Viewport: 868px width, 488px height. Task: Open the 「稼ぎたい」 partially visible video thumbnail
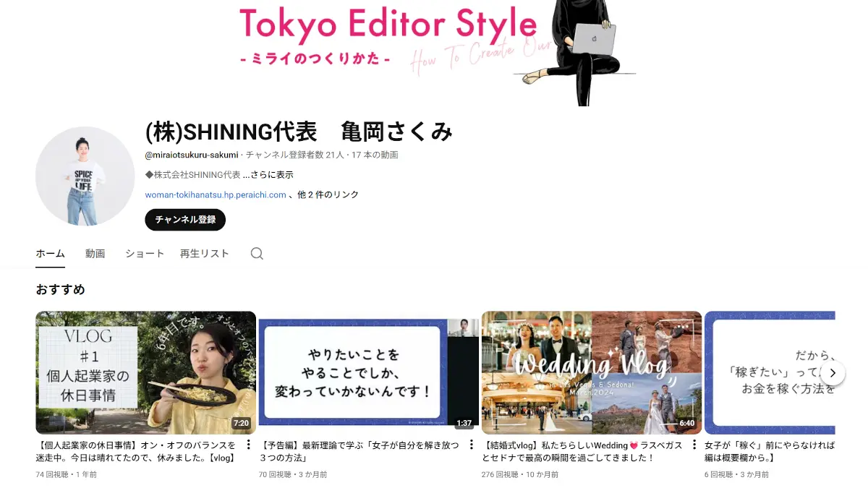coord(770,372)
